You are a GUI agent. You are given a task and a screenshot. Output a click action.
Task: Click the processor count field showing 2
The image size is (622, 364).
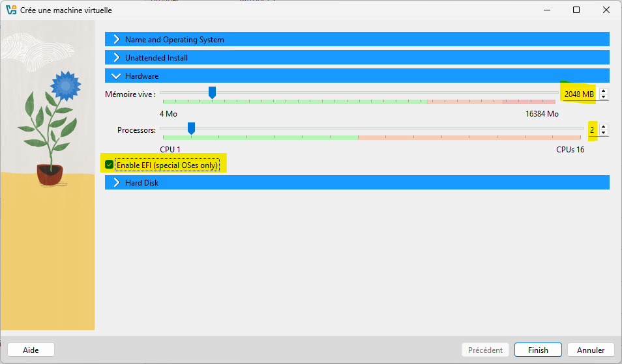coord(592,130)
